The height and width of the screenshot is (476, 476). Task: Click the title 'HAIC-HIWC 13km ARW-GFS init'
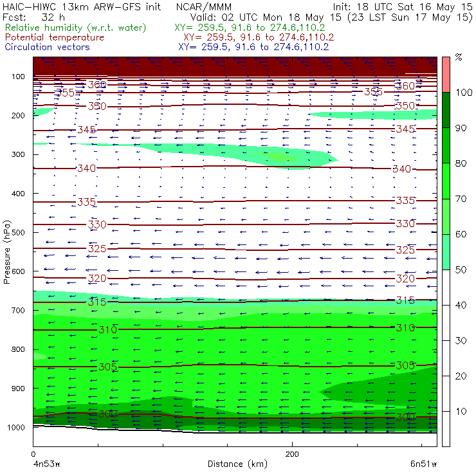pyautogui.click(x=81, y=7)
